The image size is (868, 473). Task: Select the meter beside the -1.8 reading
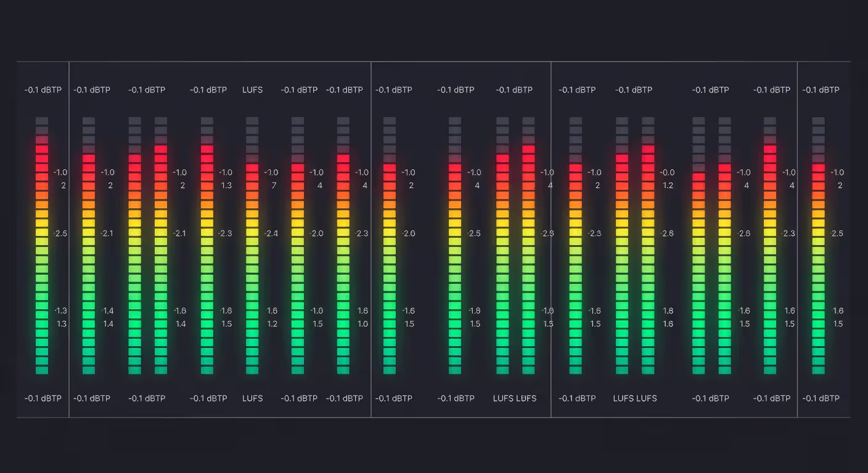click(455, 246)
